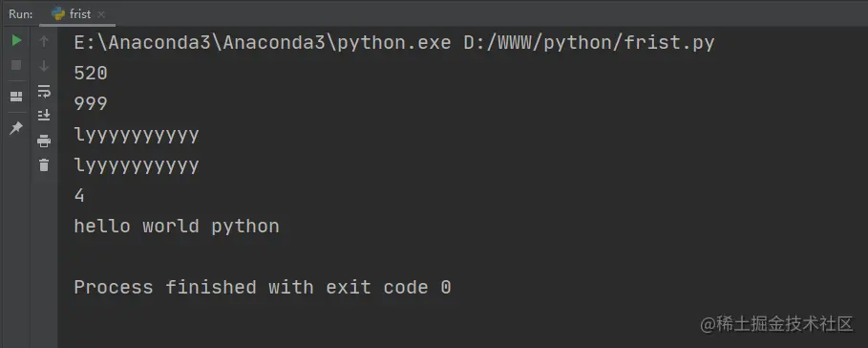Image resolution: width=868 pixels, height=348 pixels.
Task: Click the up stack trace arrow
Action: coord(44,40)
